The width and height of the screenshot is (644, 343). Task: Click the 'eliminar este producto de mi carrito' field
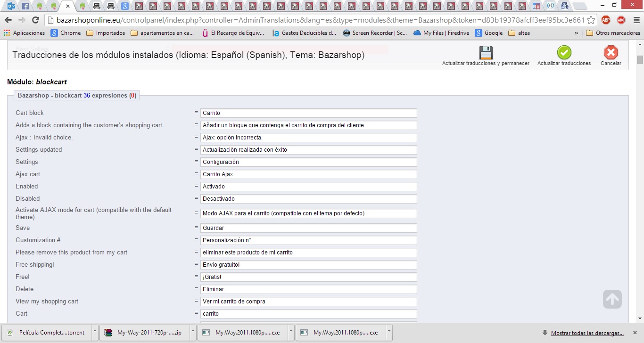pos(308,253)
